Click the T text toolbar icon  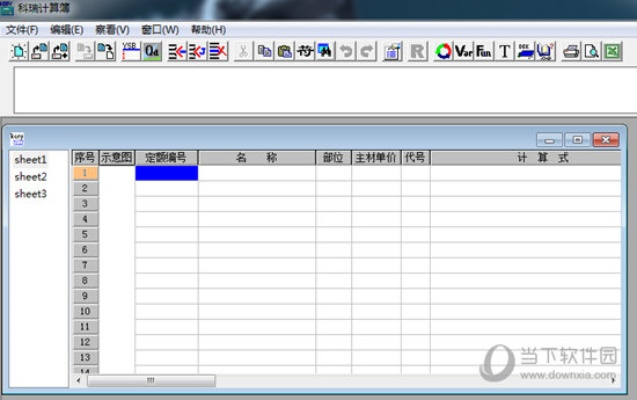505,51
